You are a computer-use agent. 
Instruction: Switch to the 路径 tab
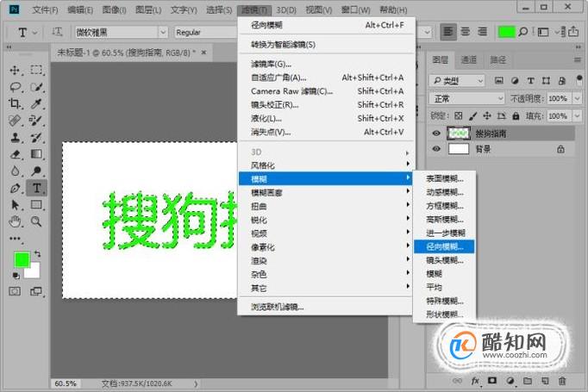(x=498, y=60)
